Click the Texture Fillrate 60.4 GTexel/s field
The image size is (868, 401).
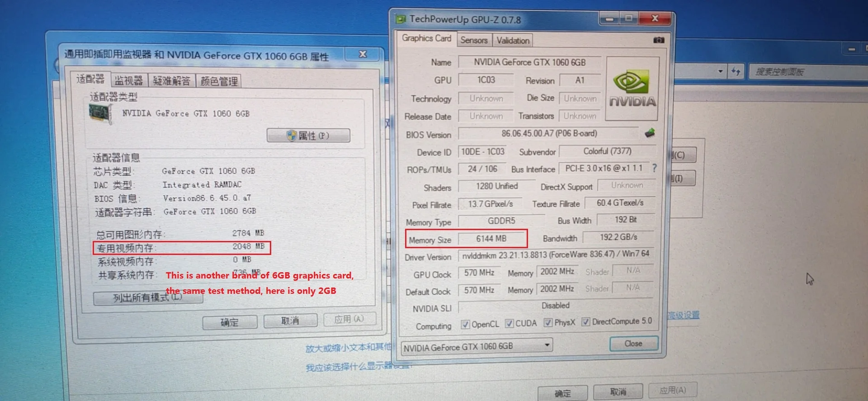620,203
